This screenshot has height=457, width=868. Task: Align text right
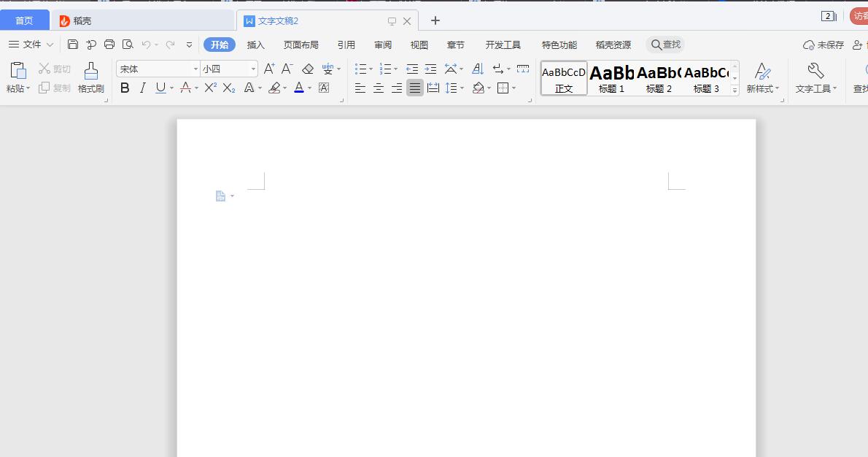396,88
